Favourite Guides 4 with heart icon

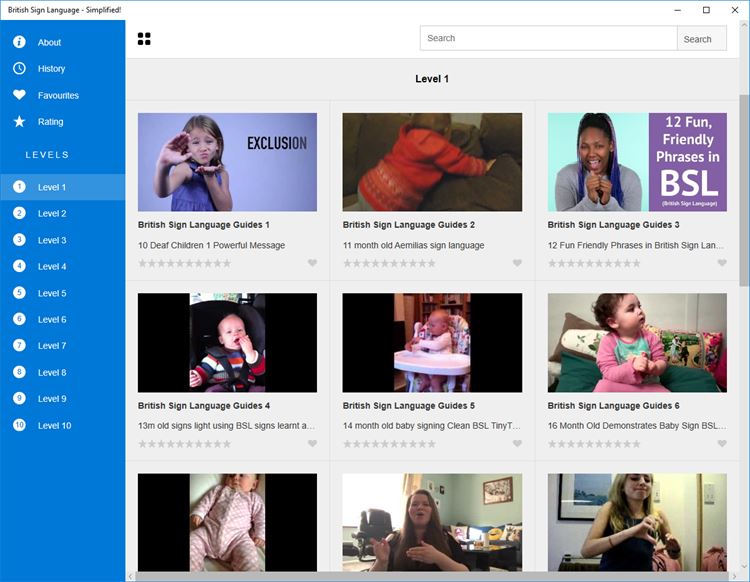312,444
